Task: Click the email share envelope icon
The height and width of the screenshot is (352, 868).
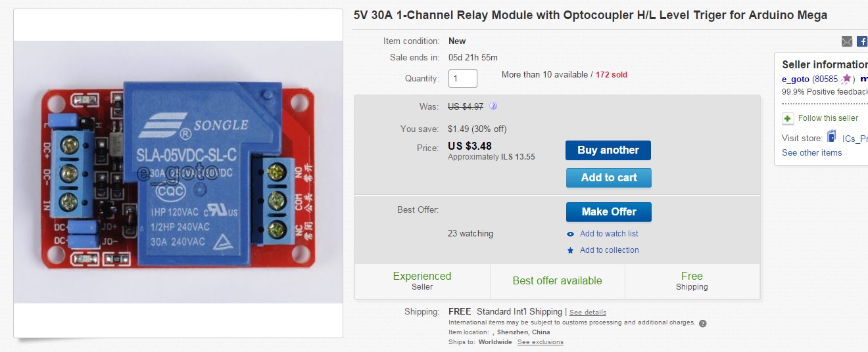Action: click(x=847, y=41)
